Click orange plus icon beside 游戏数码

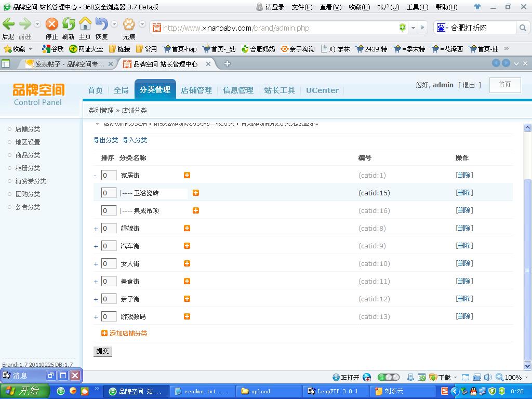pyautogui.click(x=187, y=316)
